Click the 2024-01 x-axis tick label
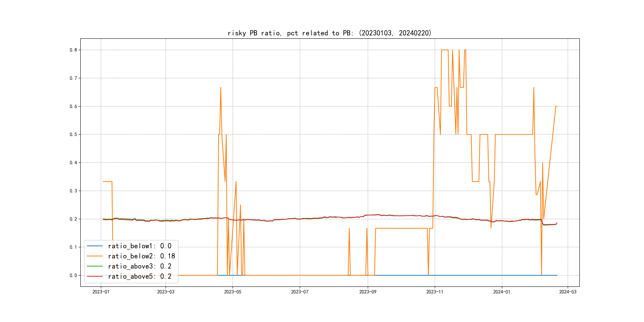Image resolution: width=644 pixels, height=322 pixels. point(501,292)
